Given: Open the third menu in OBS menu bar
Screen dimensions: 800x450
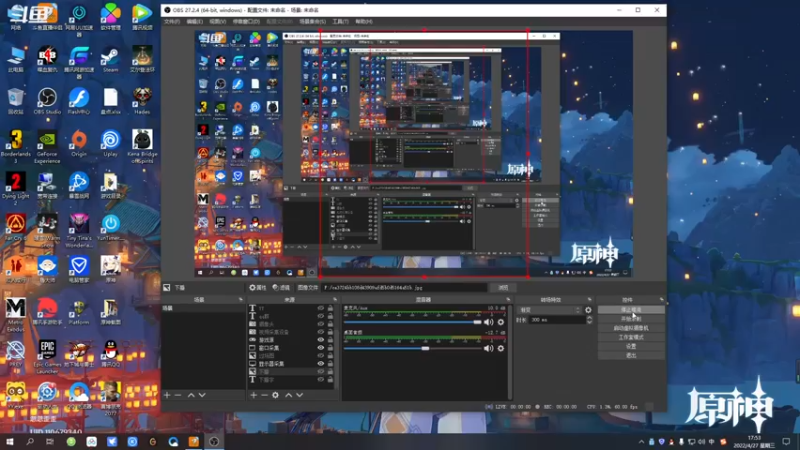Looking at the screenshot, I should pos(217,21).
